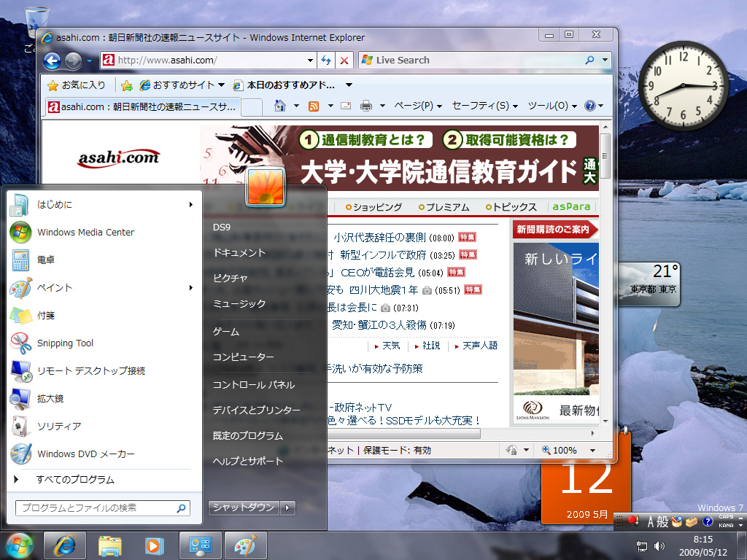Open リモート デスクトップ接続 from Start menu

[x=102, y=371]
